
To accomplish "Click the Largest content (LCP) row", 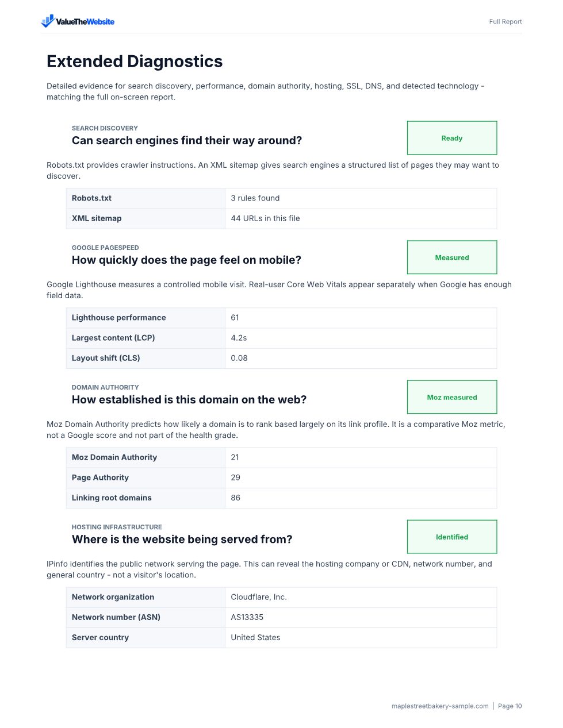I will click(x=281, y=338).
